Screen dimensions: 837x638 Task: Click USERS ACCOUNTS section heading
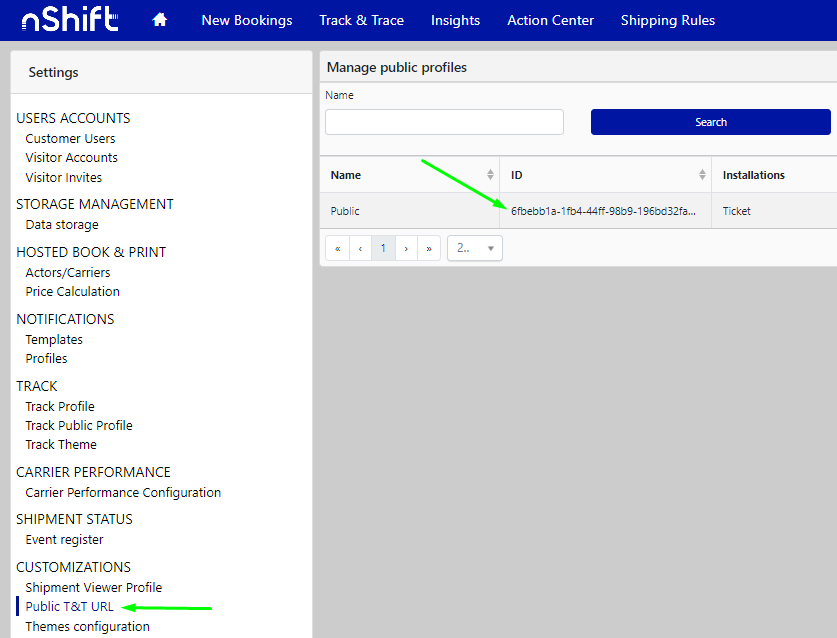73,118
